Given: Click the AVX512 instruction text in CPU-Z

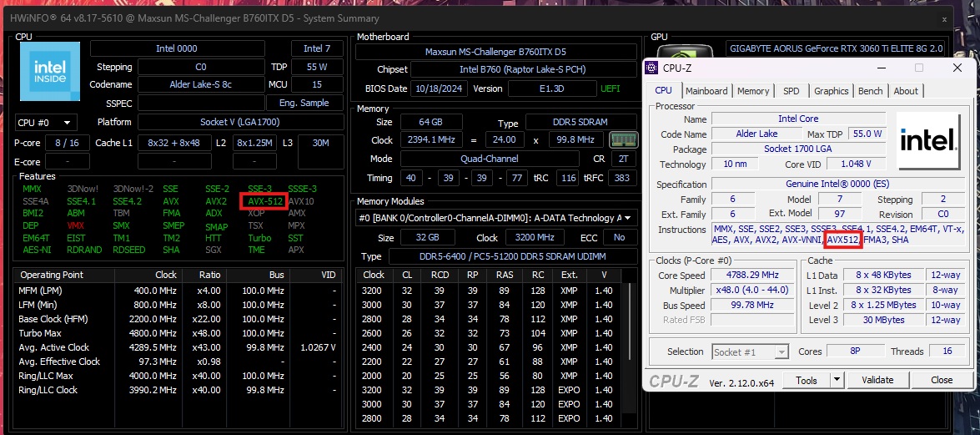Looking at the screenshot, I should click(844, 240).
